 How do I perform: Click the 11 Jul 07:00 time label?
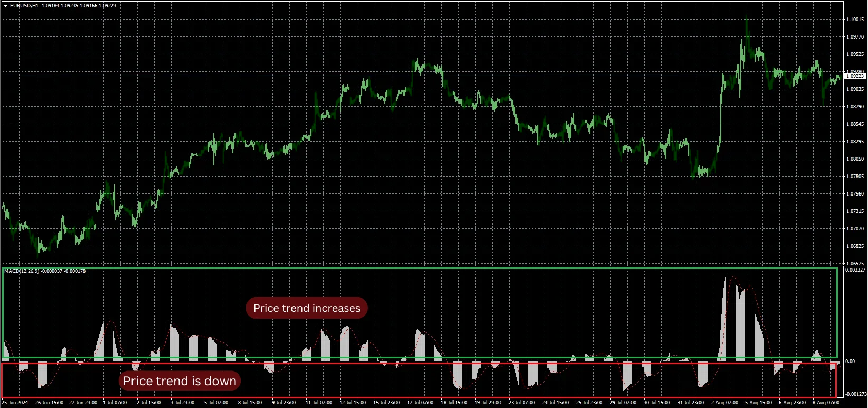point(319,403)
